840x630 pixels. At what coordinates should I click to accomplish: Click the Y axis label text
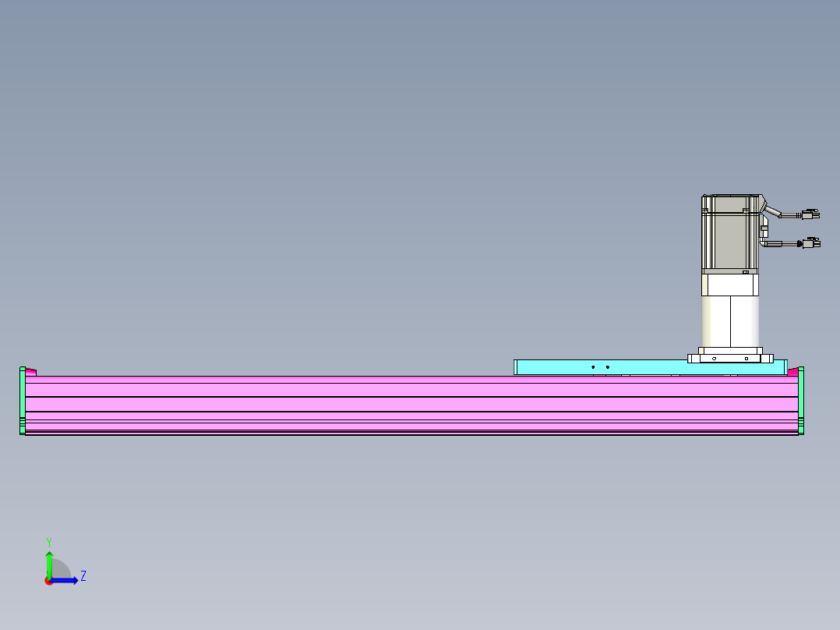(x=49, y=543)
